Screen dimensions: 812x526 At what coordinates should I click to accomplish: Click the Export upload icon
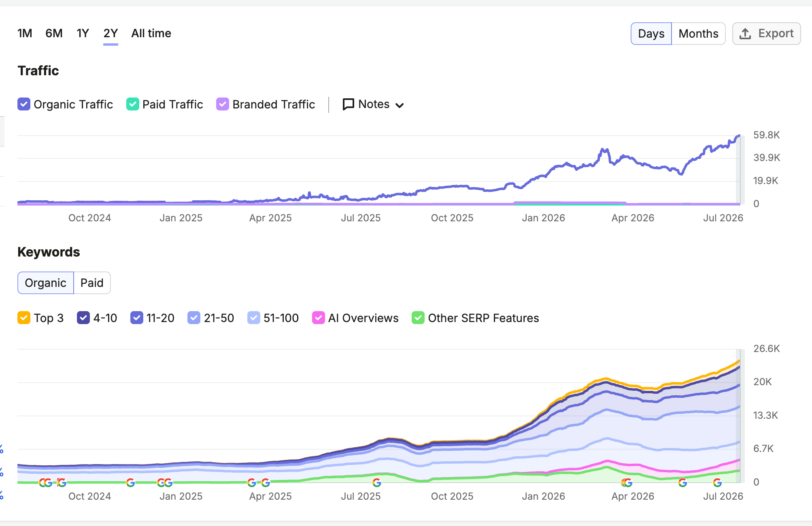coord(745,34)
